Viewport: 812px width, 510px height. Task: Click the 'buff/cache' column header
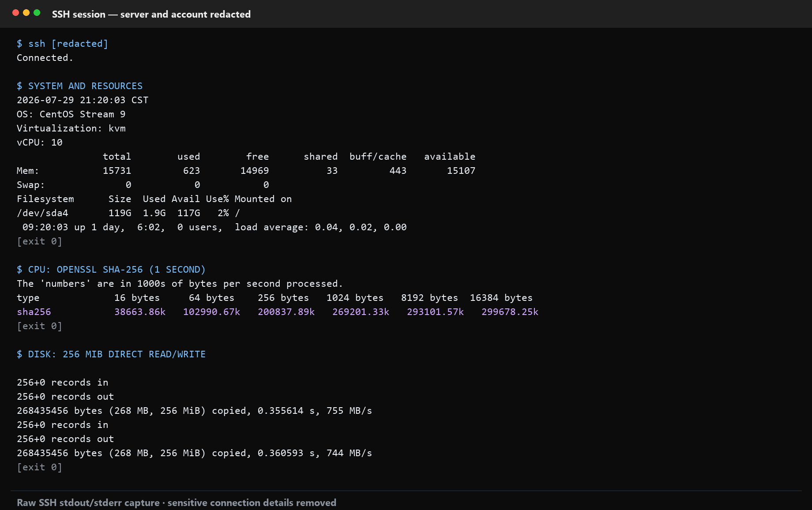click(x=378, y=157)
